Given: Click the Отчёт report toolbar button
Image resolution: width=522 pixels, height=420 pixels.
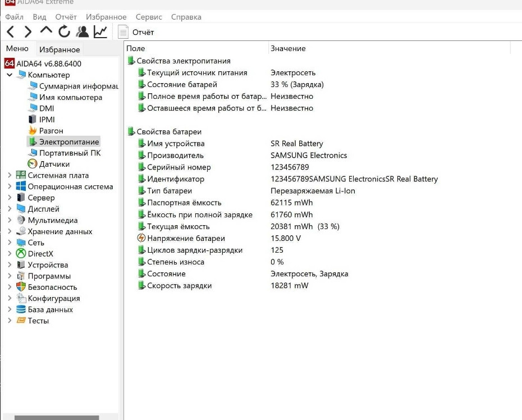Looking at the screenshot, I should coord(136,33).
